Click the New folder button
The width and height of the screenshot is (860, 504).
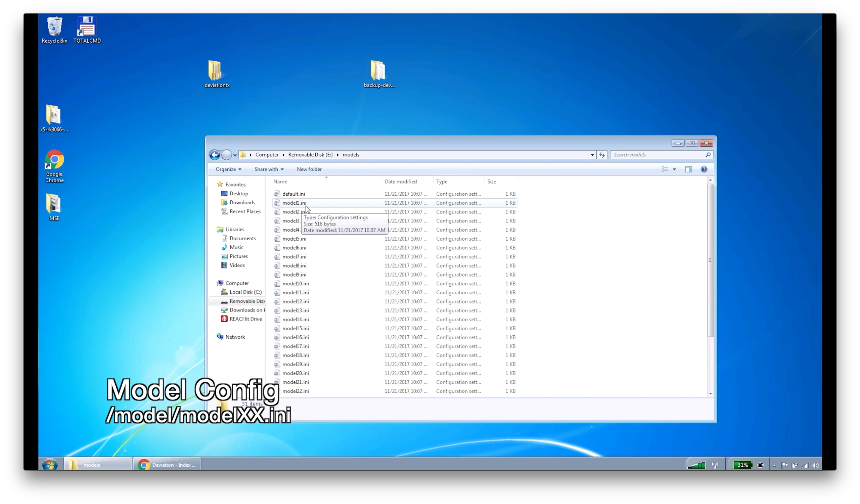click(x=309, y=169)
